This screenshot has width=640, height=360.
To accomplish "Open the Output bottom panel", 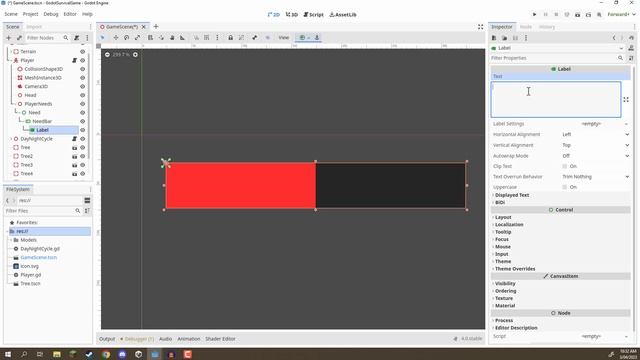I will [107, 339].
